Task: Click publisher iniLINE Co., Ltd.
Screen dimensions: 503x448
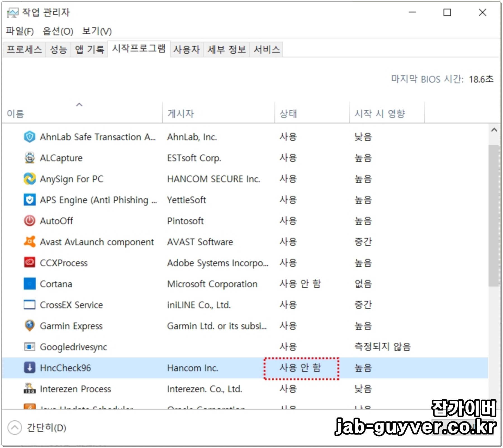Action: coord(199,305)
